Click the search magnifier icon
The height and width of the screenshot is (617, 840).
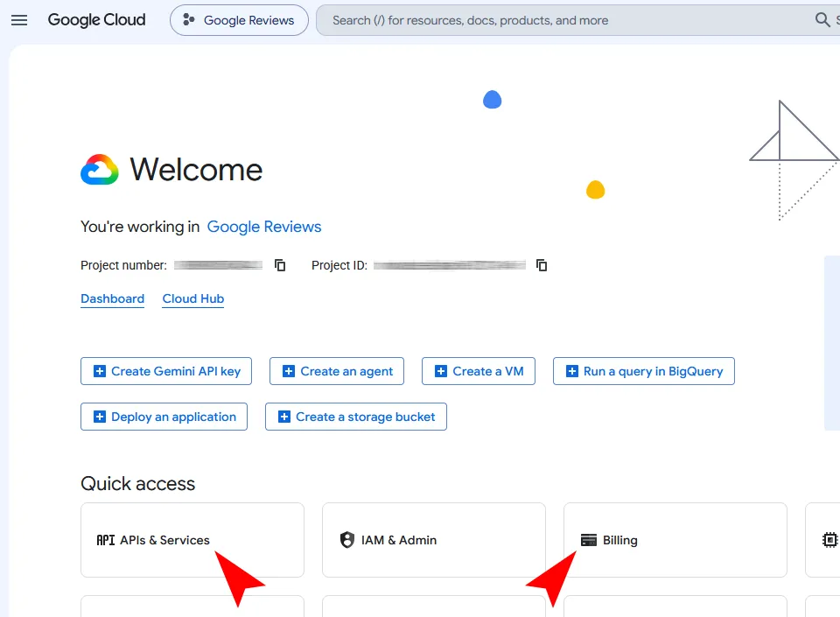[x=822, y=20]
